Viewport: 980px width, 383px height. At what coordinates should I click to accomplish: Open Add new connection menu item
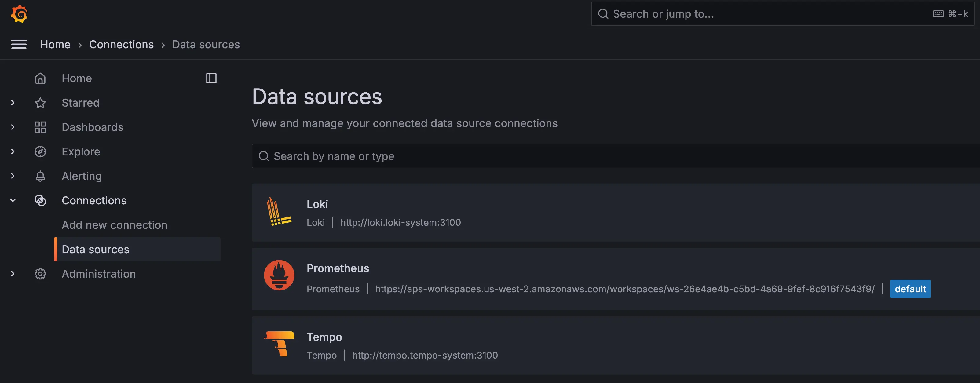pyautogui.click(x=115, y=225)
